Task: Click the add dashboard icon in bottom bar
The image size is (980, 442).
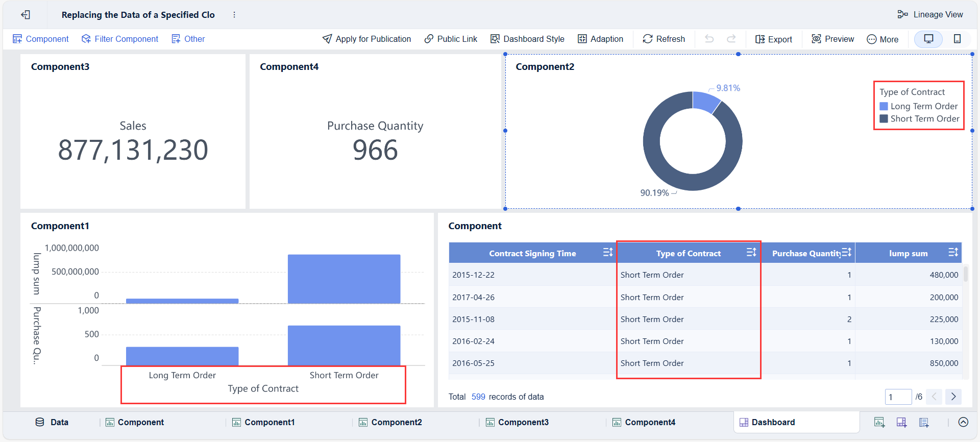Action: (901, 422)
